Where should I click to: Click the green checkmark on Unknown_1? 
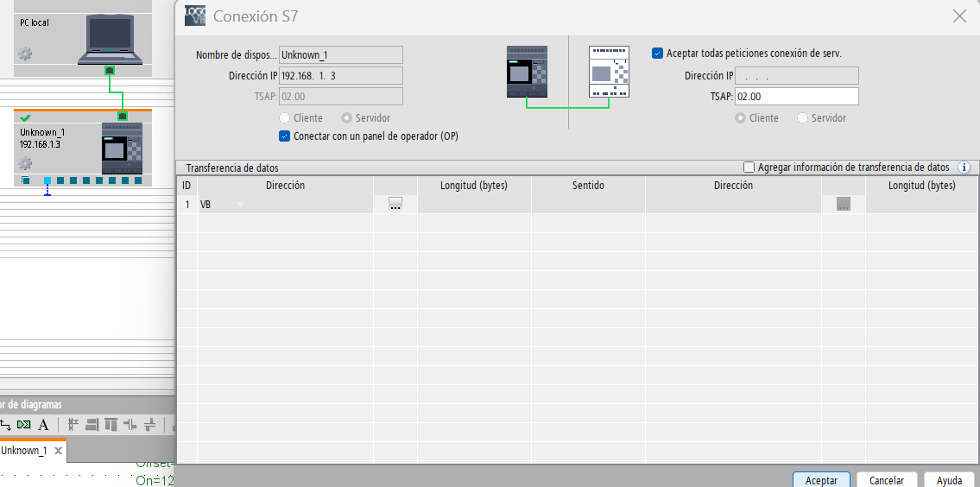click(26, 117)
